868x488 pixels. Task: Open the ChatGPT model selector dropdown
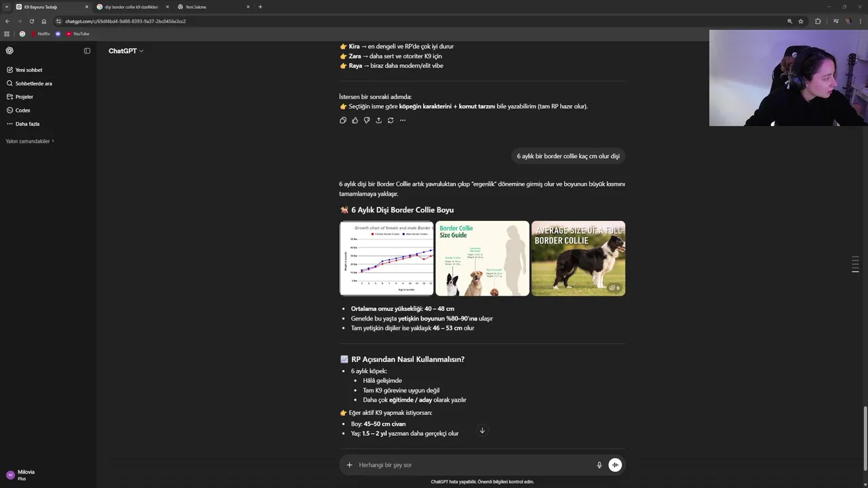126,51
